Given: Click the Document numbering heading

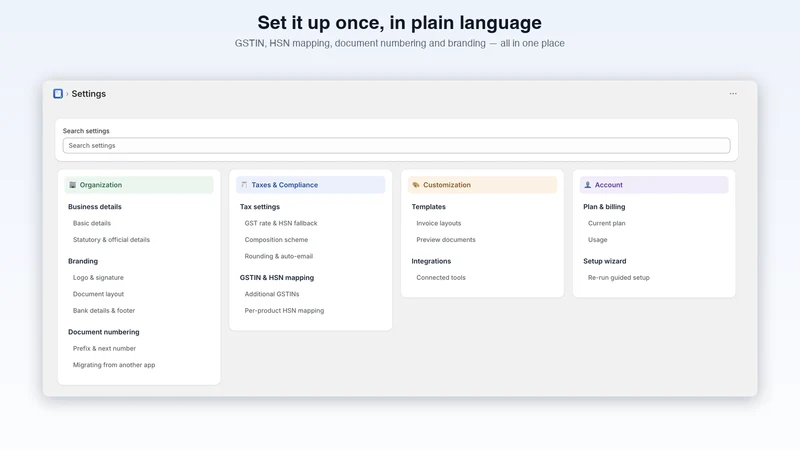Looking at the screenshot, I should click(104, 332).
